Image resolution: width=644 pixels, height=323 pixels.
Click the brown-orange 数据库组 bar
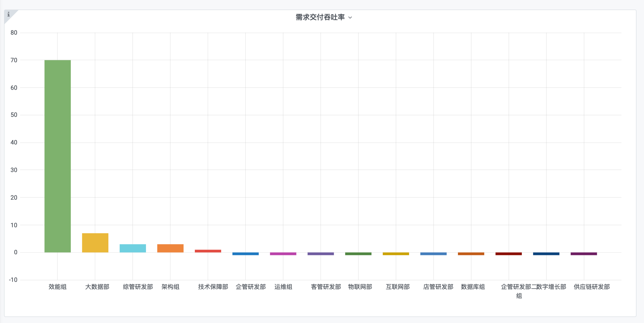(x=471, y=254)
